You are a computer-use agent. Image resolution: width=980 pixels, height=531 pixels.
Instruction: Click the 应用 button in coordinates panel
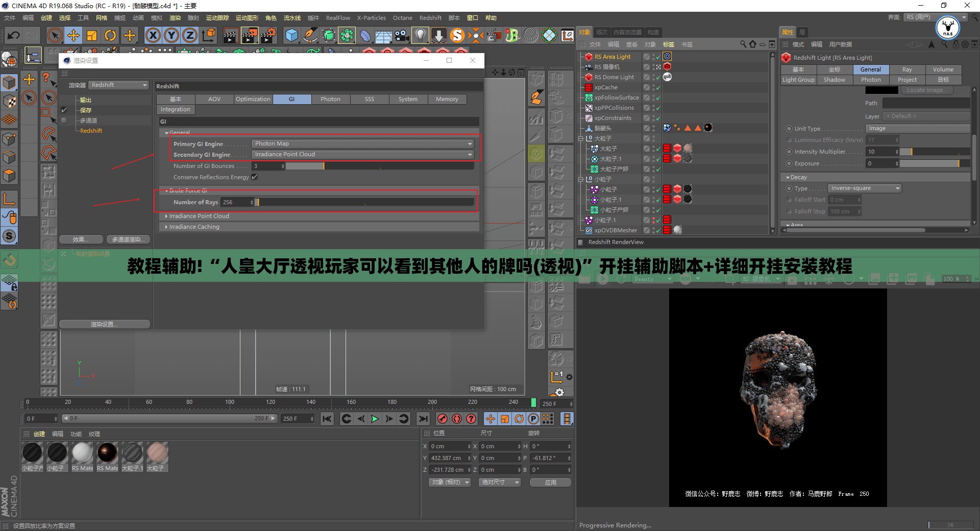tap(550, 482)
